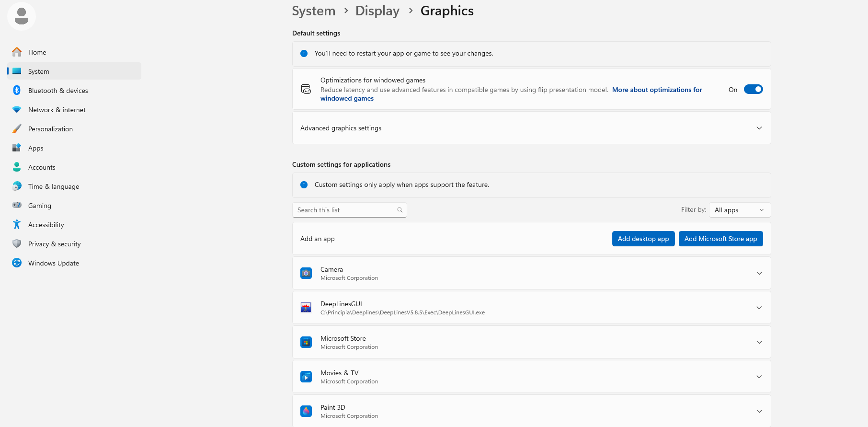Click the DeepLinesGUI app icon

tap(306, 308)
